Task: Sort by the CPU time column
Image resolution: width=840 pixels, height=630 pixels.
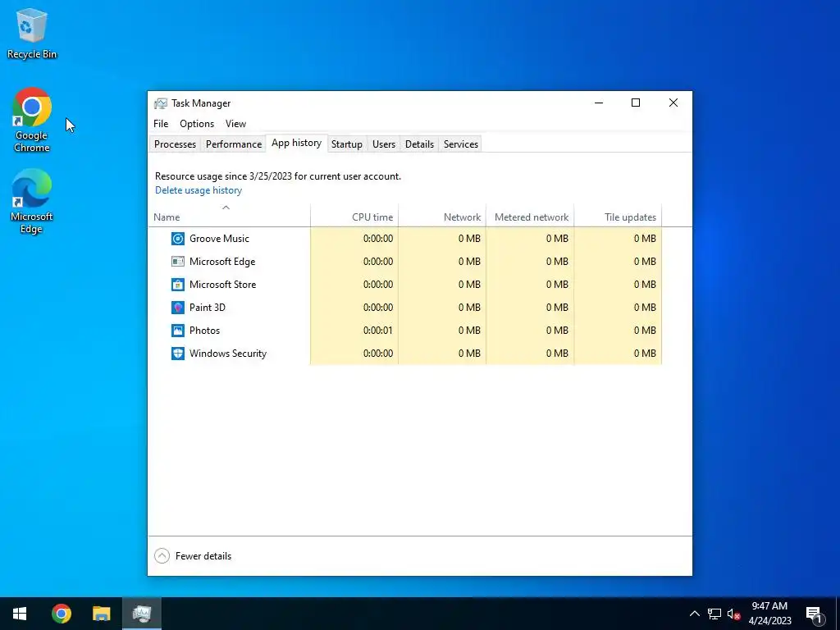Action: pyautogui.click(x=354, y=216)
